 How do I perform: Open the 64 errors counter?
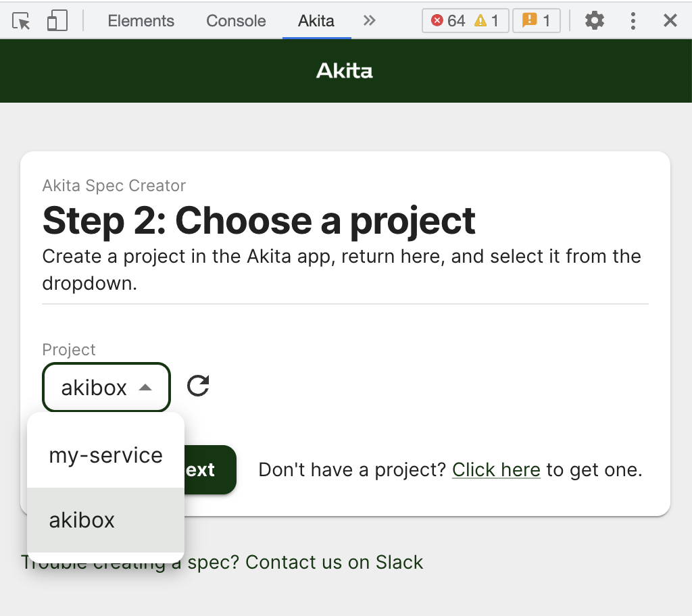coord(448,21)
